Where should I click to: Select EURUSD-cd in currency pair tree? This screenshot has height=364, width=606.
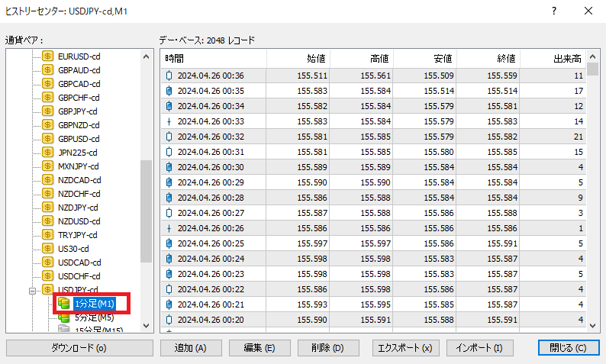point(79,56)
